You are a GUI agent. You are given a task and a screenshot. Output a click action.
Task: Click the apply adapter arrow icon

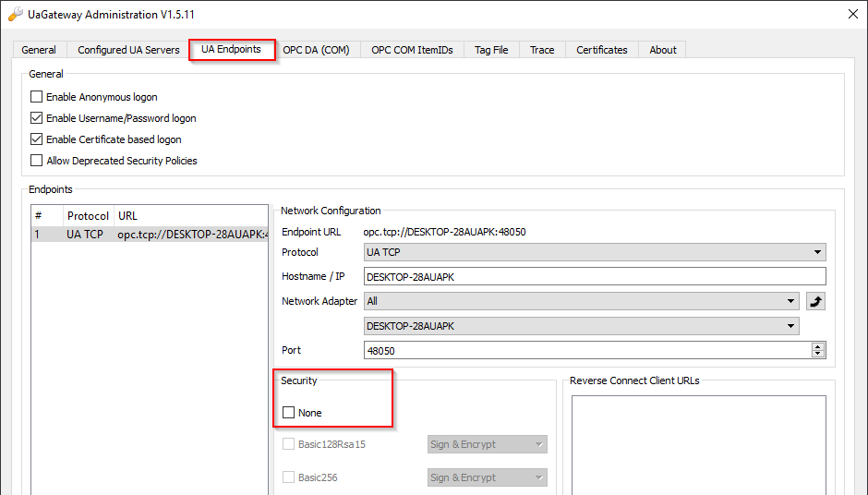[x=816, y=301]
